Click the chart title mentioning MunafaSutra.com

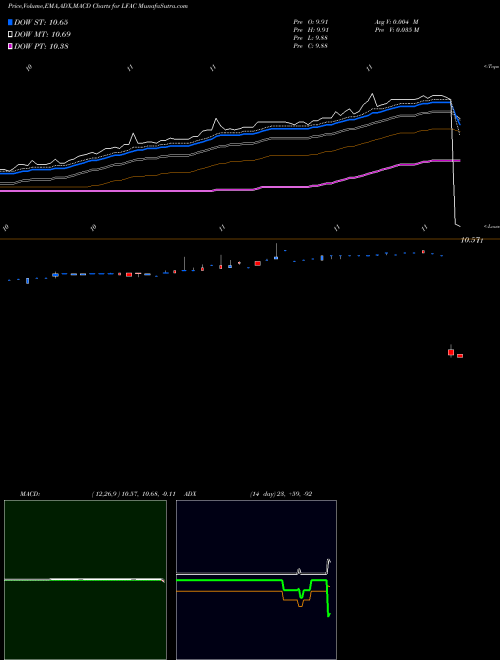tap(98, 6)
